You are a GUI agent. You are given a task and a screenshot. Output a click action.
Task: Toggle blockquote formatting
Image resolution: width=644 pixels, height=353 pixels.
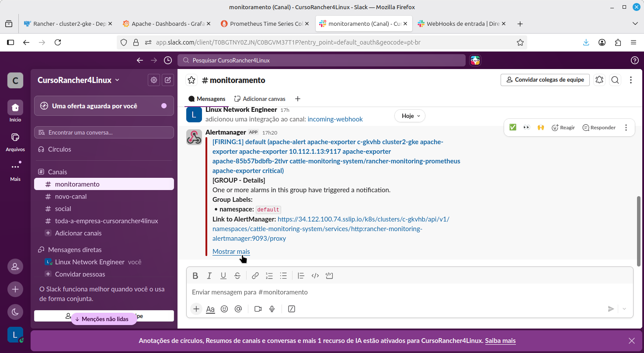tap(301, 276)
